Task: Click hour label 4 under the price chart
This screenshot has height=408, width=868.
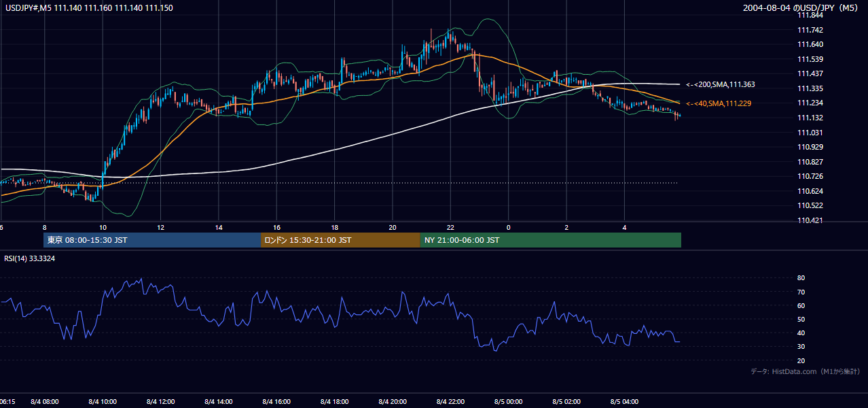Action: click(625, 227)
